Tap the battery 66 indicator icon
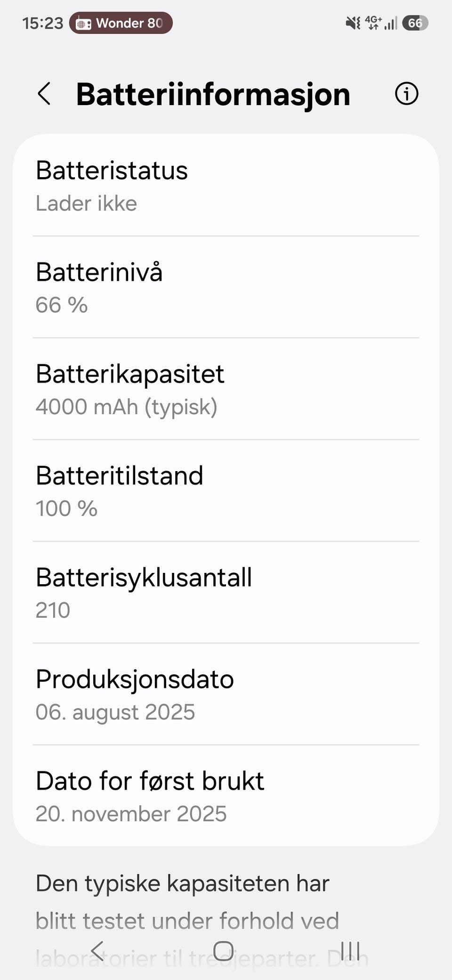This screenshot has width=452, height=980. 415,23
